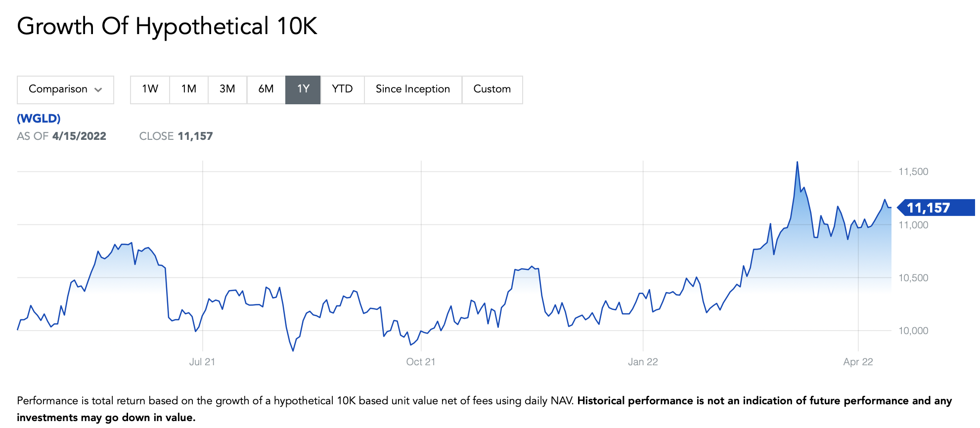The image size is (980, 428).
Task: Click the 10,000 y-axis label
Action: [x=913, y=331]
